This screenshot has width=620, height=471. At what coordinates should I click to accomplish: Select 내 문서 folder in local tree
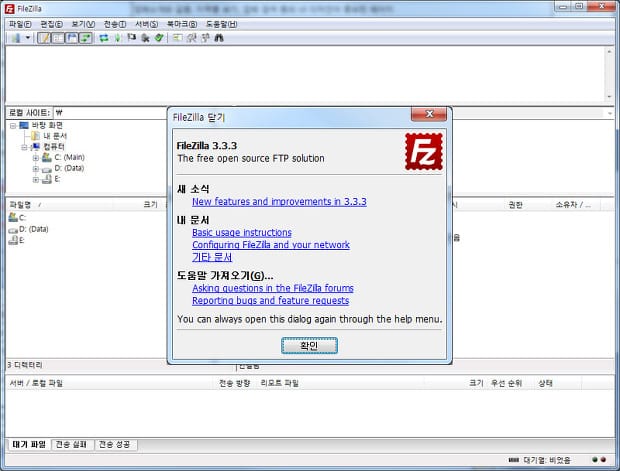pos(55,136)
